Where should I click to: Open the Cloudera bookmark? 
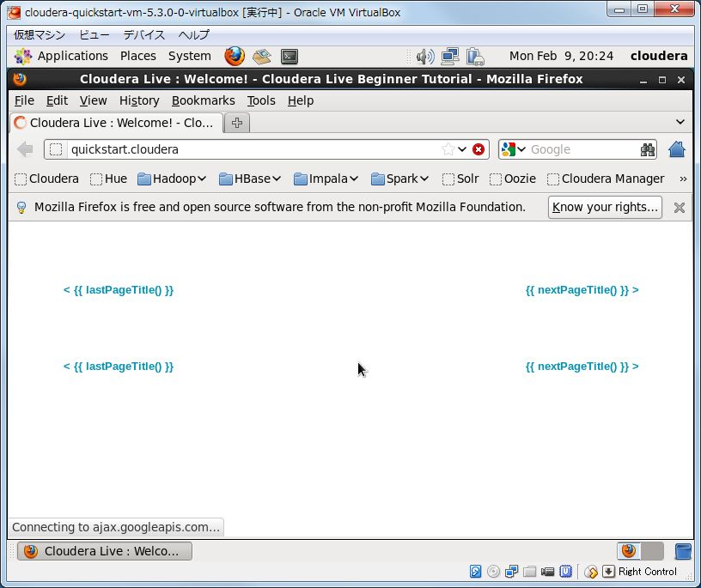click(46, 179)
